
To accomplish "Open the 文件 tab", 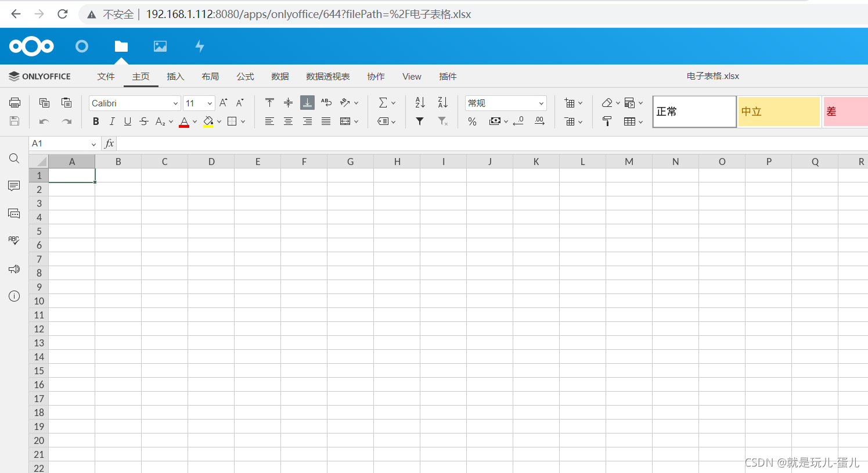I will click(x=106, y=77).
